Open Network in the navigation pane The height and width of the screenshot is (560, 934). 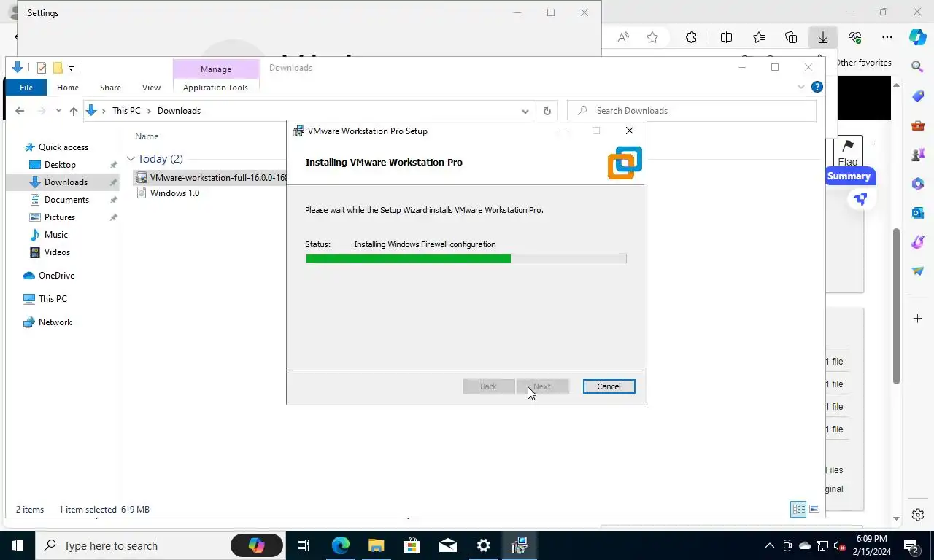click(55, 322)
